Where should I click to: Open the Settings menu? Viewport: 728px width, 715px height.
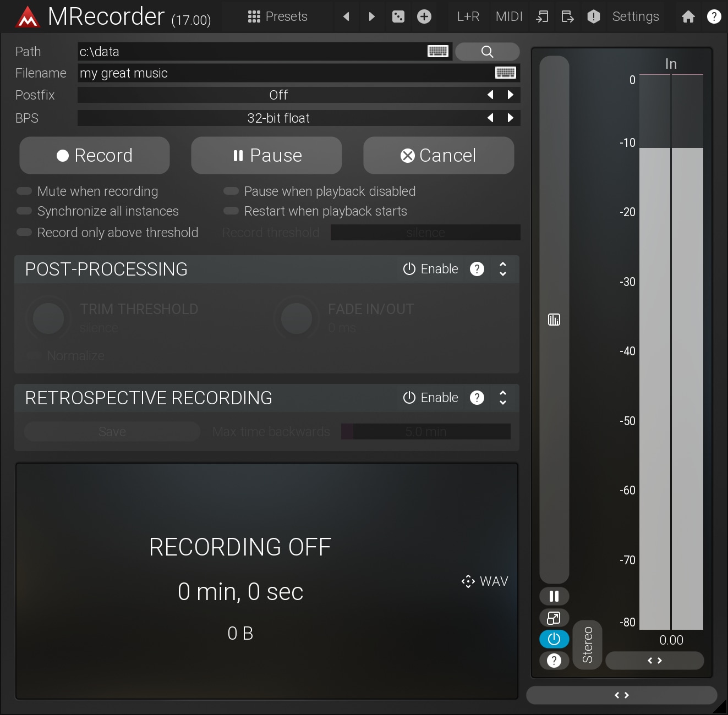pyautogui.click(x=635, y=16)
